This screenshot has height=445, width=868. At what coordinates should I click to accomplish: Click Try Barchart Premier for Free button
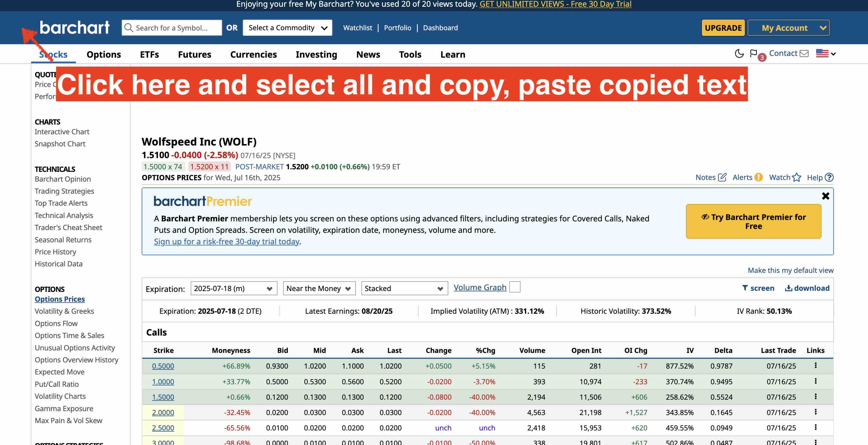[x=753, y=221]
